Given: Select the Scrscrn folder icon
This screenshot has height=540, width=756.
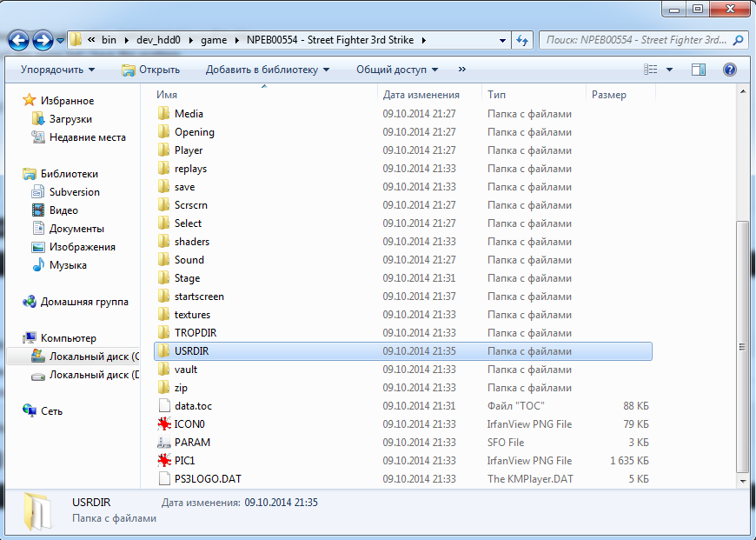Looking at the screenshot, I should (x=164, y=205).
